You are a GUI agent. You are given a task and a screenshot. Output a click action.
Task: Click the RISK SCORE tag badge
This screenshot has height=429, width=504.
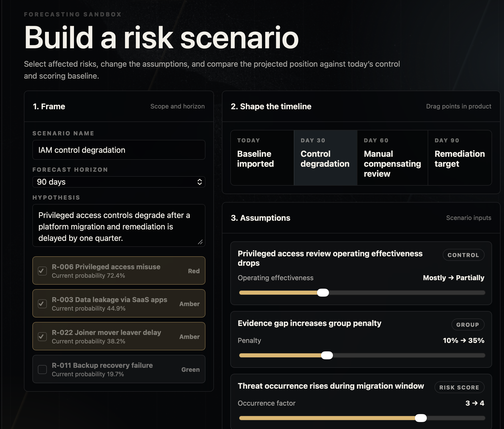coord(459,387)
